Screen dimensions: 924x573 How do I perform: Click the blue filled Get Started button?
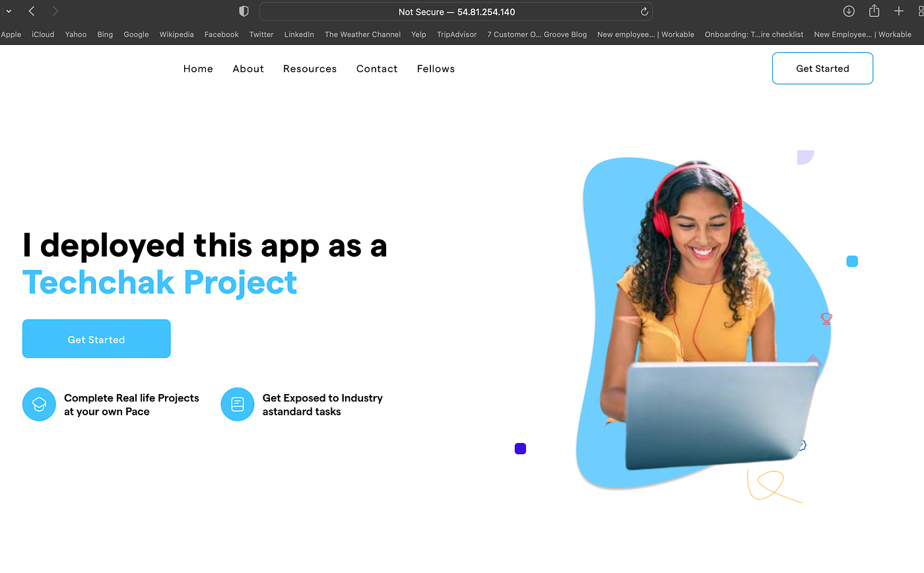click(96, 339)
